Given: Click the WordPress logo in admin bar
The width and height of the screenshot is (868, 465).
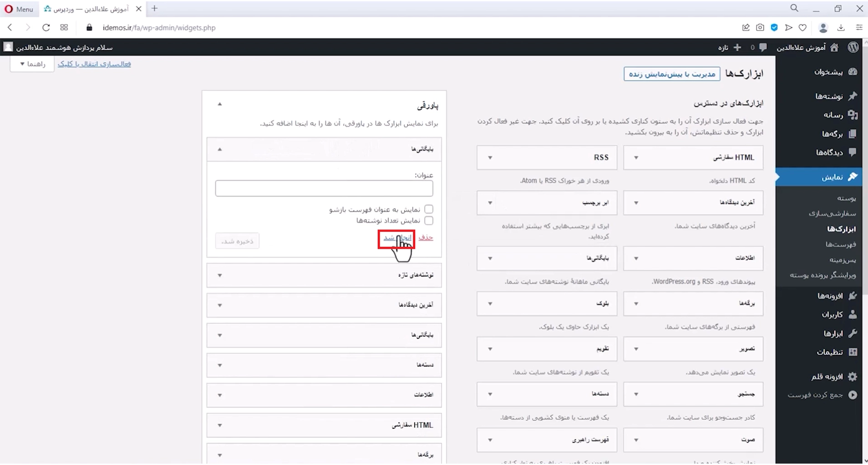Looking at the screenshot, I should pos(853,47).
